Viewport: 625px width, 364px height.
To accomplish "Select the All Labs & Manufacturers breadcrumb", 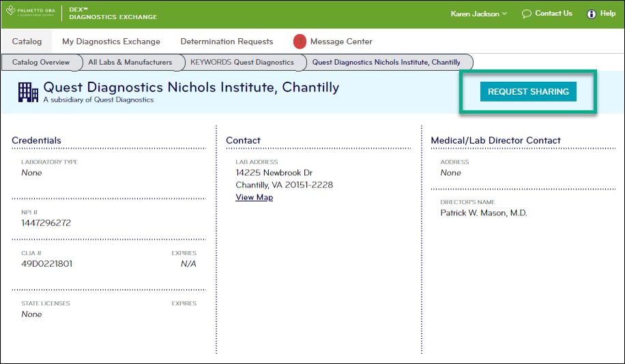I will point(130,63).
